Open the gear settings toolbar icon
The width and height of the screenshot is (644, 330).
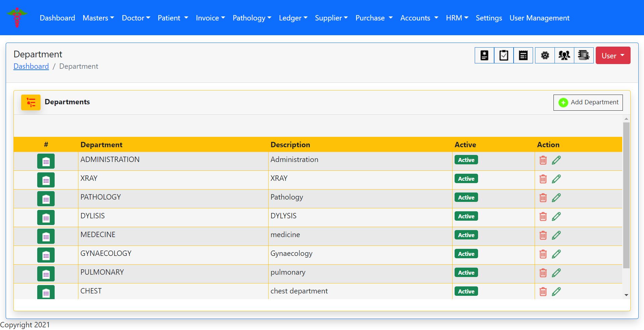click(545, 55)
